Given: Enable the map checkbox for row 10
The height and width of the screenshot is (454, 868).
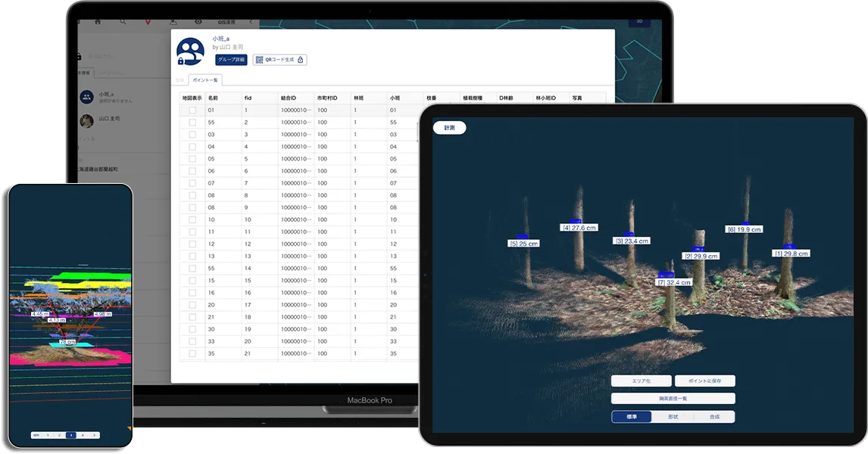Looking at the screenshot, I should (192, 219).
